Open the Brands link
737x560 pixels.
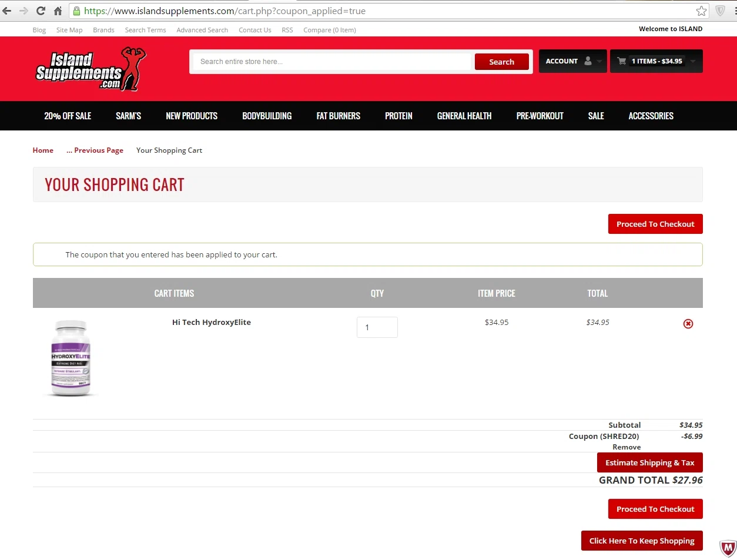pyautogui.click(x=103, y=30)
